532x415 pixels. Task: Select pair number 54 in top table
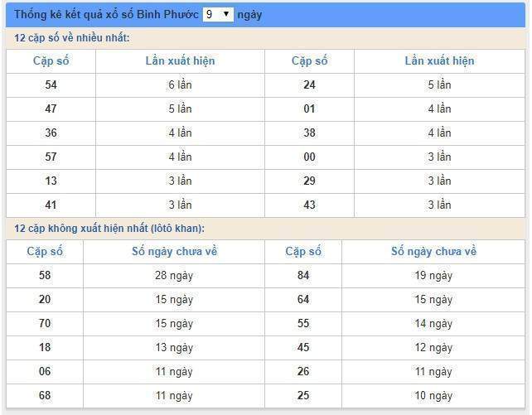tap(51, 85)
